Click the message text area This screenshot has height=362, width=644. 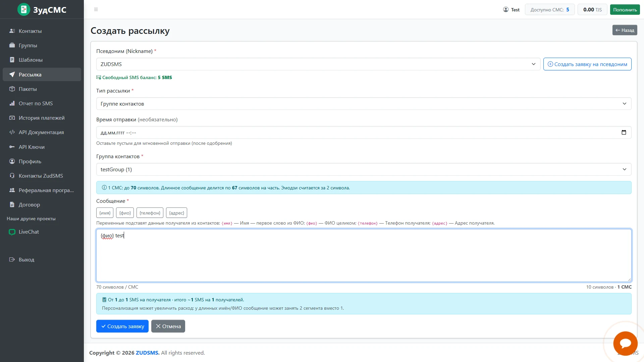[364, 255]
